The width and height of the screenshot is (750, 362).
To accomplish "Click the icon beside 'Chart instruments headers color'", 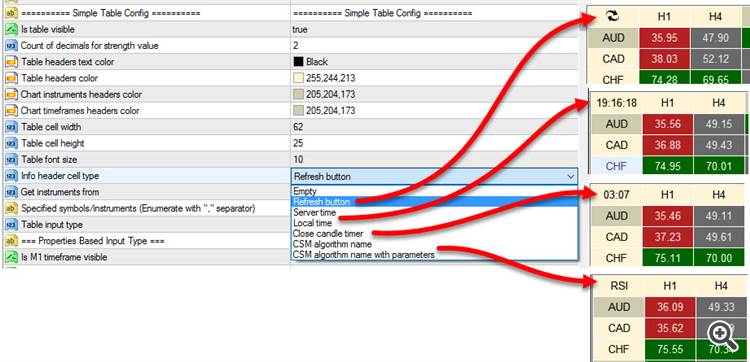I will (11, 95).
